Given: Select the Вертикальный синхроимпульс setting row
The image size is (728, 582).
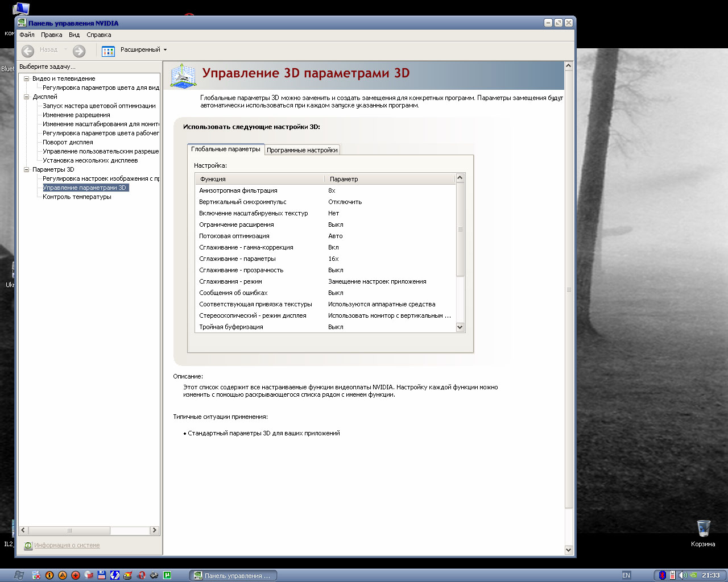Looking at the screenshot, I should (325, 202).
